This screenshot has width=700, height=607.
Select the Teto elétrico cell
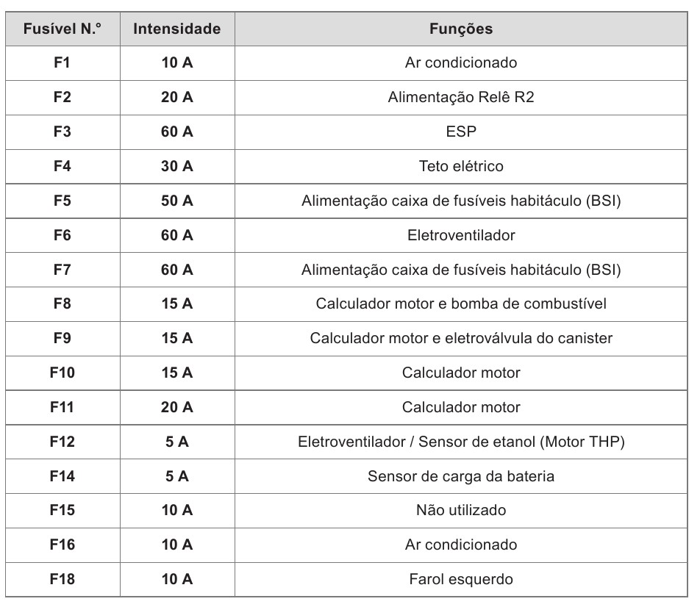461,166
